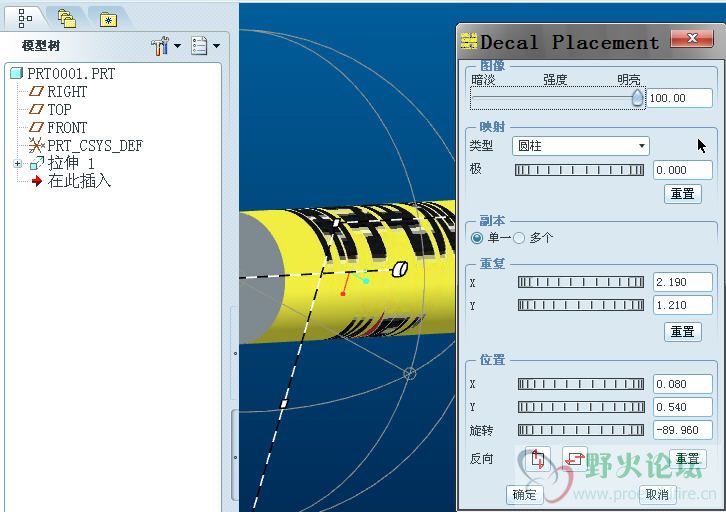Select the FRONT datum plane

pyautogui.click(x=67, y=128)
